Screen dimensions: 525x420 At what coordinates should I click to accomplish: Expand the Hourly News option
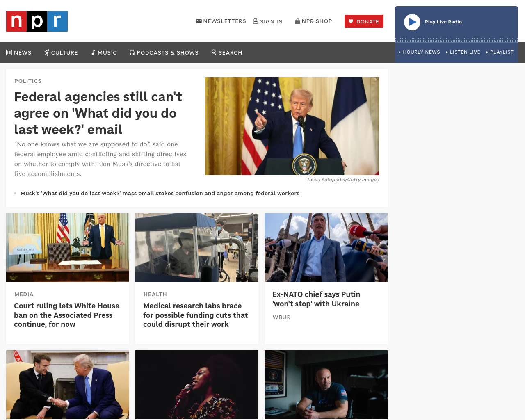coord(419,52)
